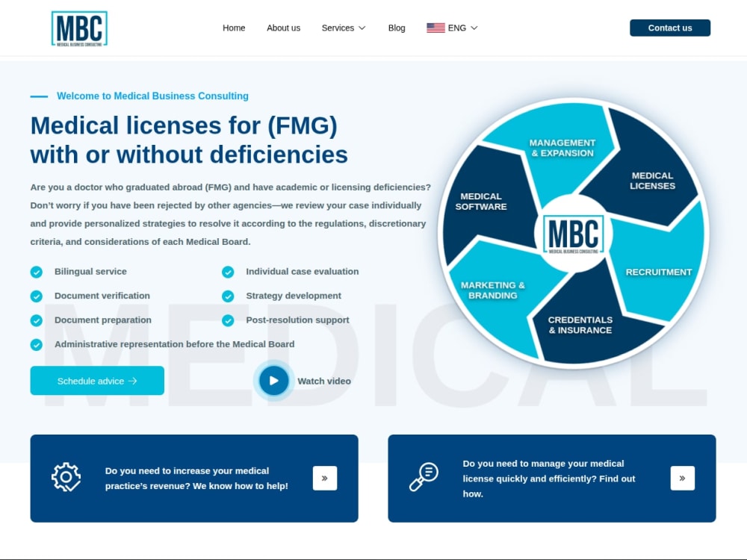This screenshot has width=747, height=560.
Task: Click the checkmark beside Bilingual service
Action: coord(36,272)
